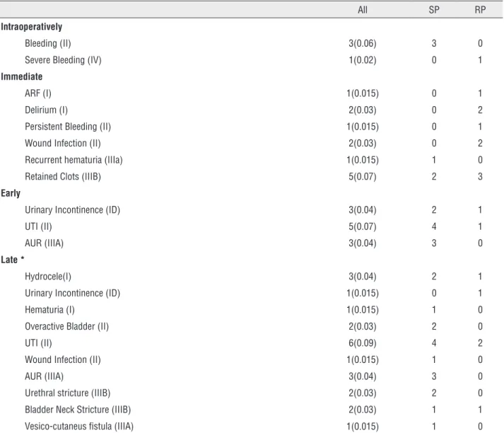The width and height of the screenshot is (504, 433).
Task: Select the 'Severe Bleeding (IV)' row label
Action: [63, 60]
